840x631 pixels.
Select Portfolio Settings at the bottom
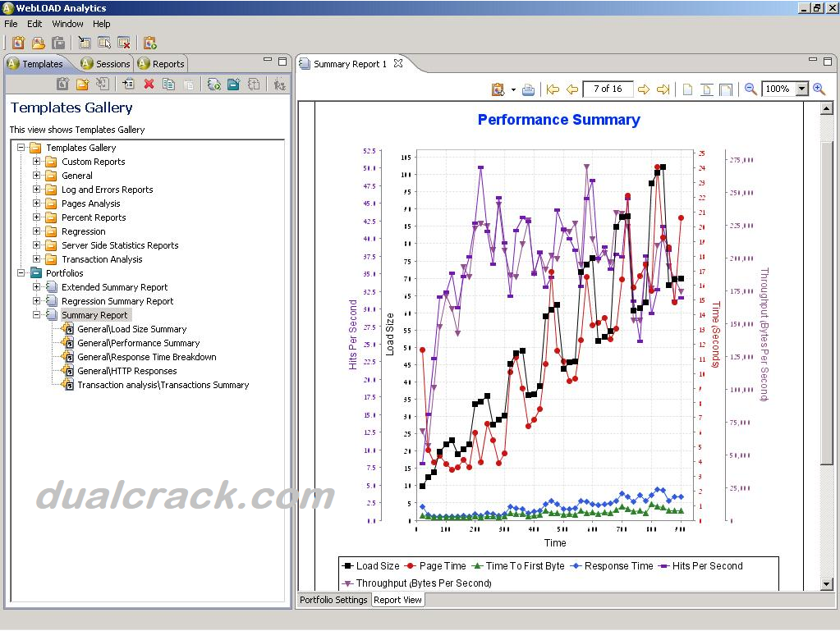click(x=333, y=600)
